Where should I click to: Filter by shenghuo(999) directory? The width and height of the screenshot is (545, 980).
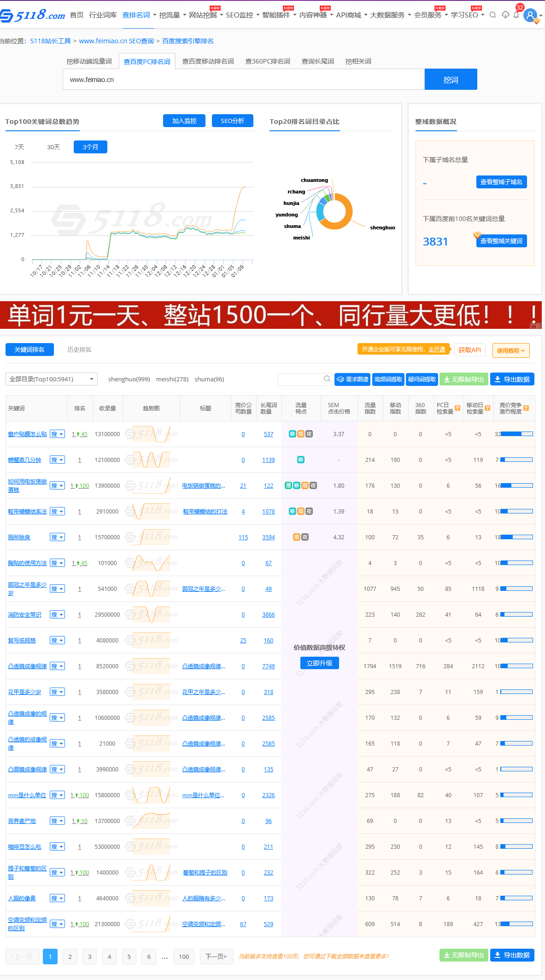click(129, 379)
